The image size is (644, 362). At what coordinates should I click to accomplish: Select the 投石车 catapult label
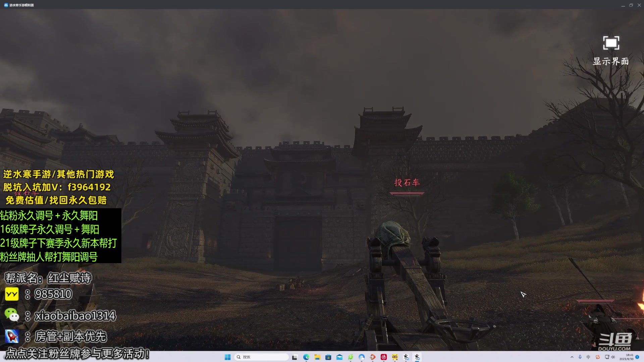point(407,183)
